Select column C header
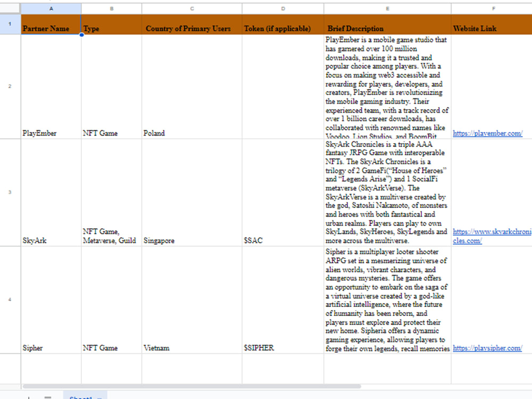The image size is (532, 399). click(x=192, y=9)
